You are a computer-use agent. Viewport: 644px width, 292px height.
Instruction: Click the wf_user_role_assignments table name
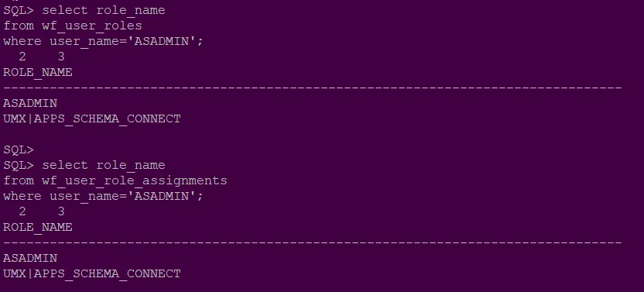coord(135,180)
